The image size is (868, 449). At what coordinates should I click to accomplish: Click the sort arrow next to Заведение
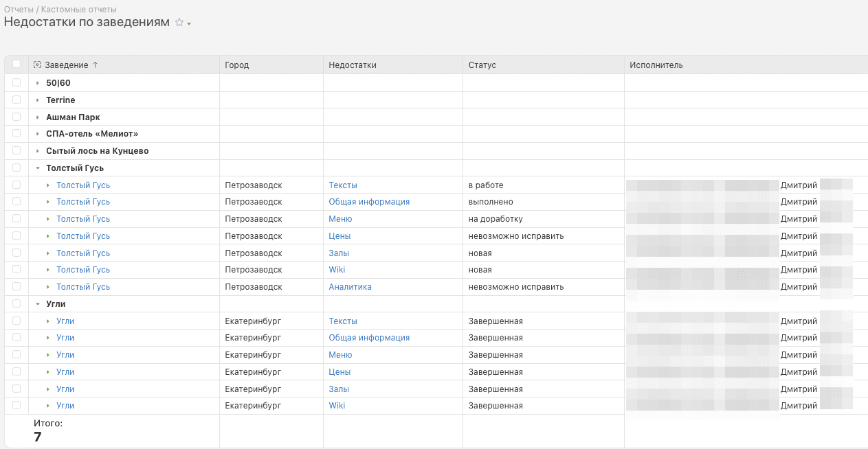[x=95, y=65]
